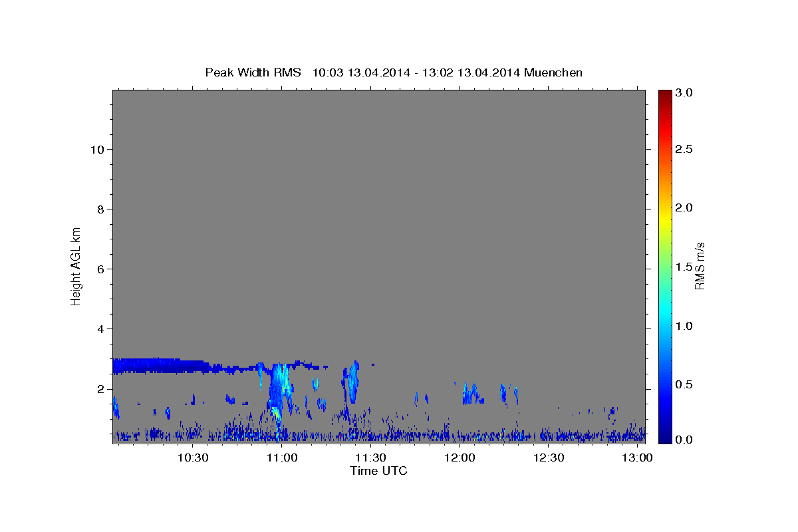Click the 13:00 time tick label

pos(638,458)
